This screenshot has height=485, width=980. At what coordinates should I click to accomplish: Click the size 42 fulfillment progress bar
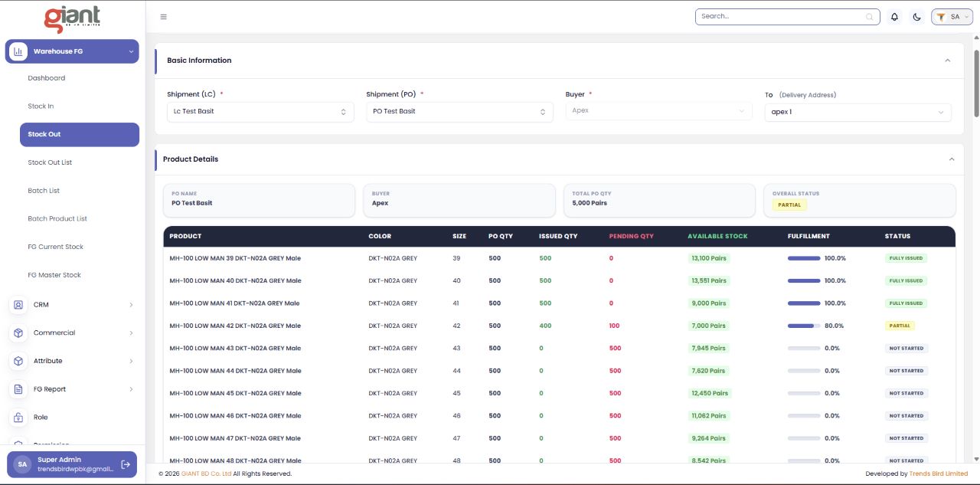[804, 326]
